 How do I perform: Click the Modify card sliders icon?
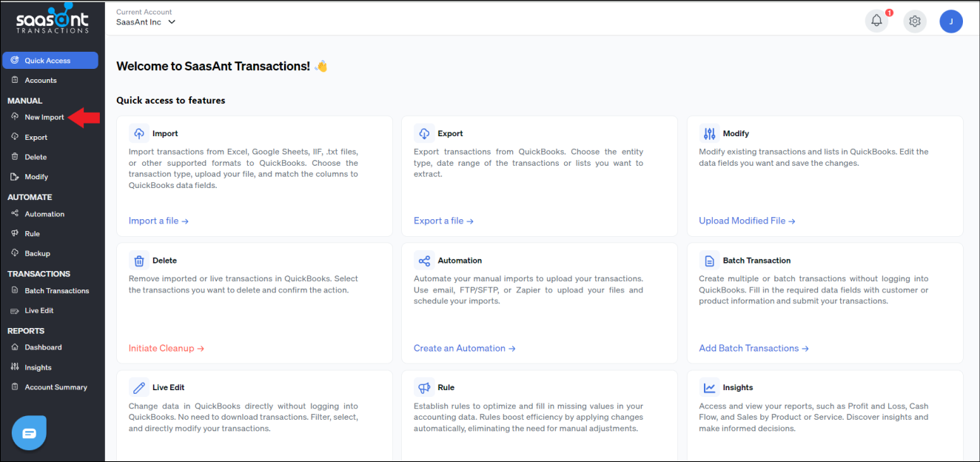pyautogui.click(x=710, y=133)
